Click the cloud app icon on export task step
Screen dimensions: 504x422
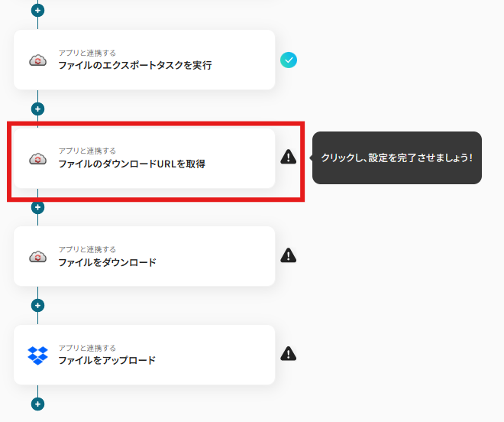(x=38, y=60)
